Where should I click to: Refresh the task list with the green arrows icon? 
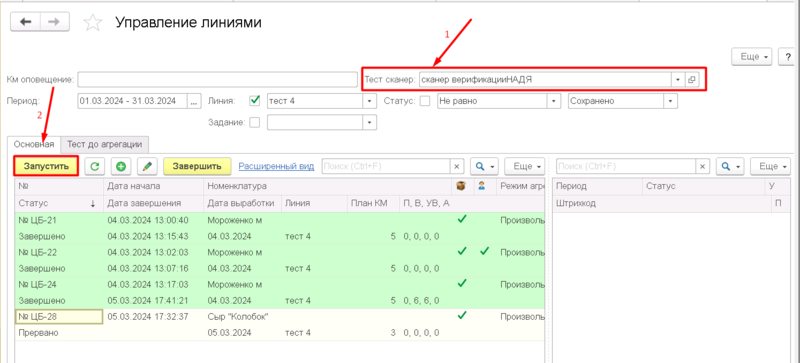[94, 166]
